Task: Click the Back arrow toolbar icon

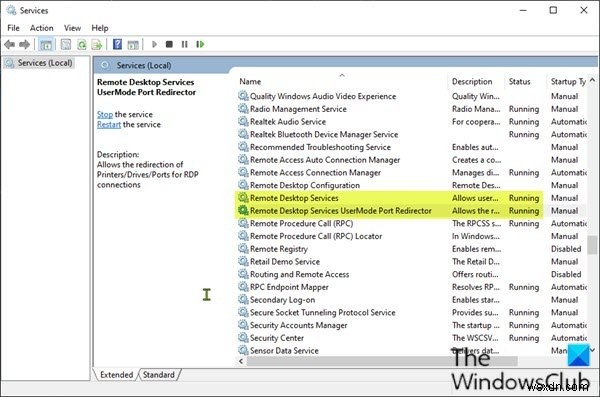Action: (x=10, y=44)
